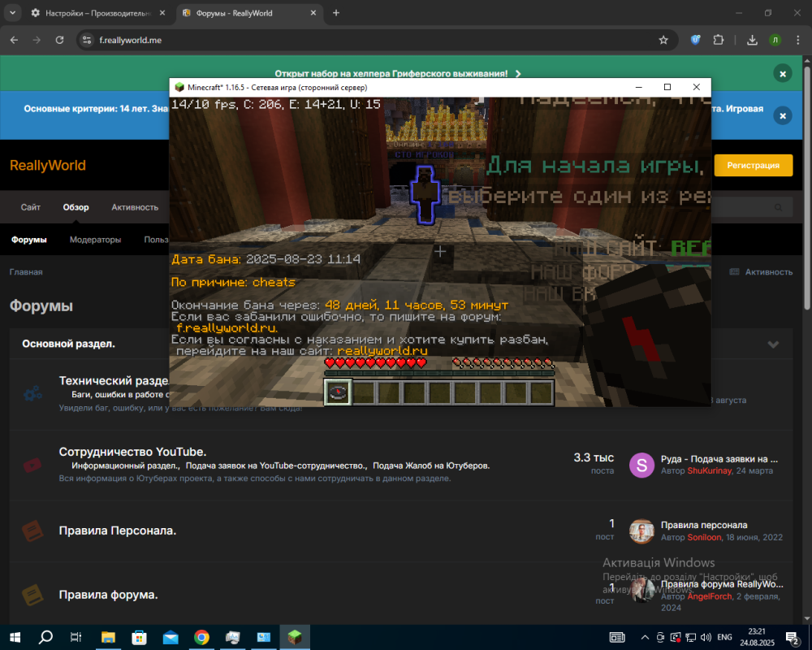The height and width of the screenshot is (650, 812).
Task: Select the Модераторы sub-tab
Action: [95, 240]
